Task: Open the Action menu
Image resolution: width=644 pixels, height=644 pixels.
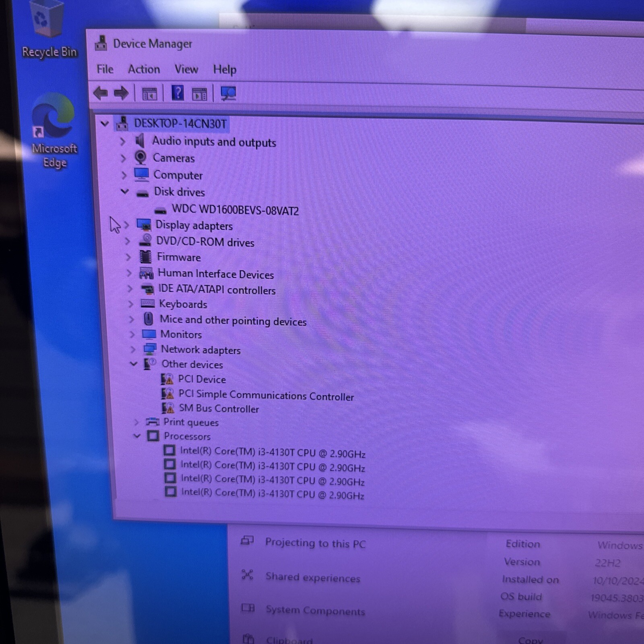Action: (x=144, y=69)
